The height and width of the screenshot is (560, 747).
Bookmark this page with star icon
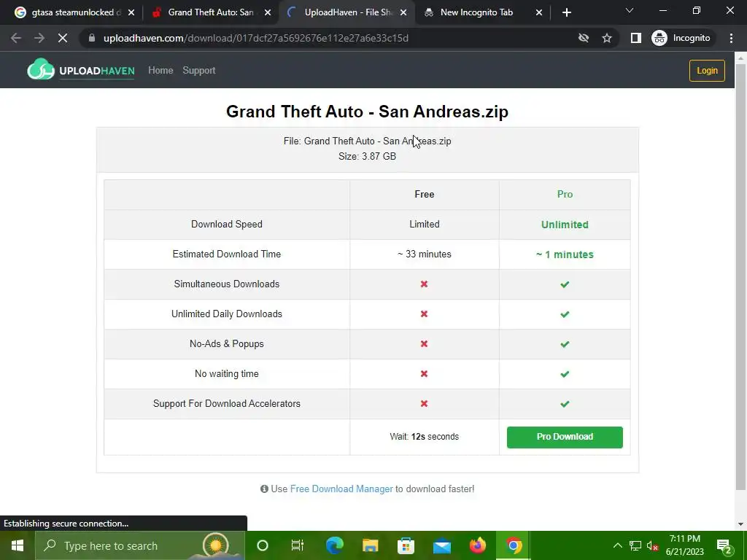[606, 38]
